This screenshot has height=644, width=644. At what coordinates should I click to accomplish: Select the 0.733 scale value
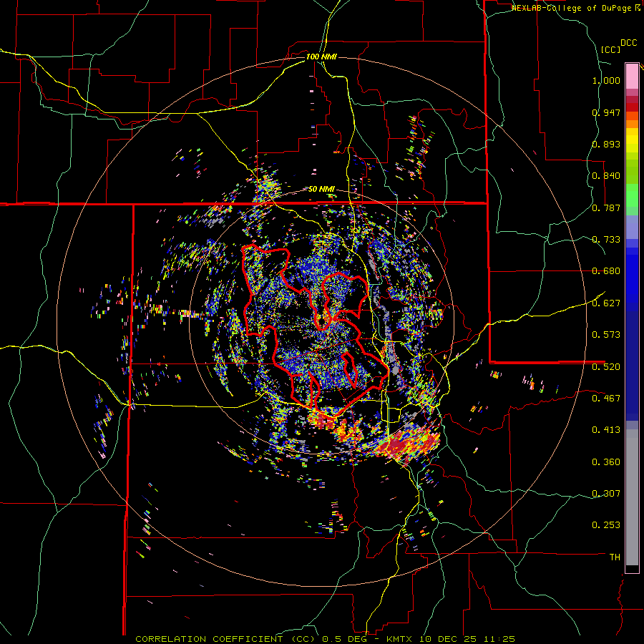click(x=606, y=240)
